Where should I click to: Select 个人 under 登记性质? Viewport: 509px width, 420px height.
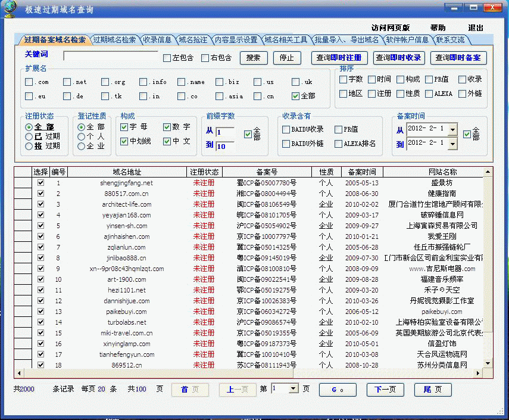pyautogui.click(x=81, y=136)
